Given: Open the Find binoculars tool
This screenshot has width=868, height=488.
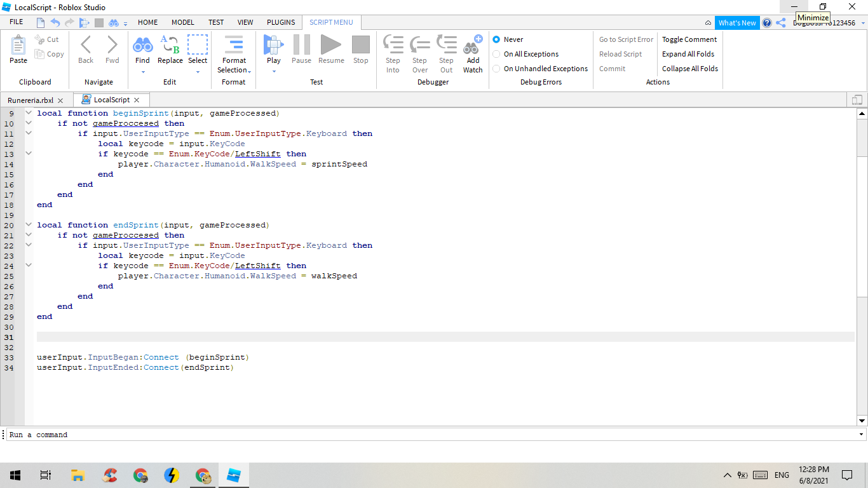Looking at the screenshot, I should click(x=142, y=46).
